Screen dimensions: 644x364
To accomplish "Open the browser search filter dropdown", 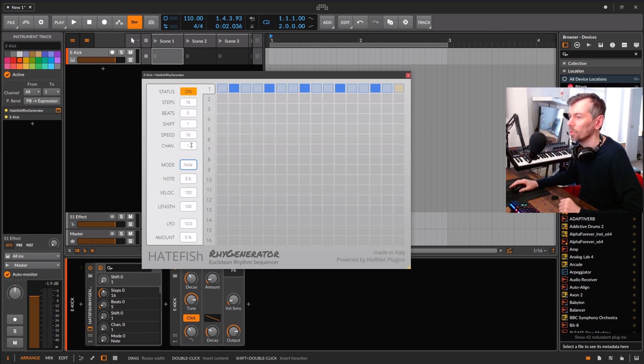I will [x=565, y=54].
